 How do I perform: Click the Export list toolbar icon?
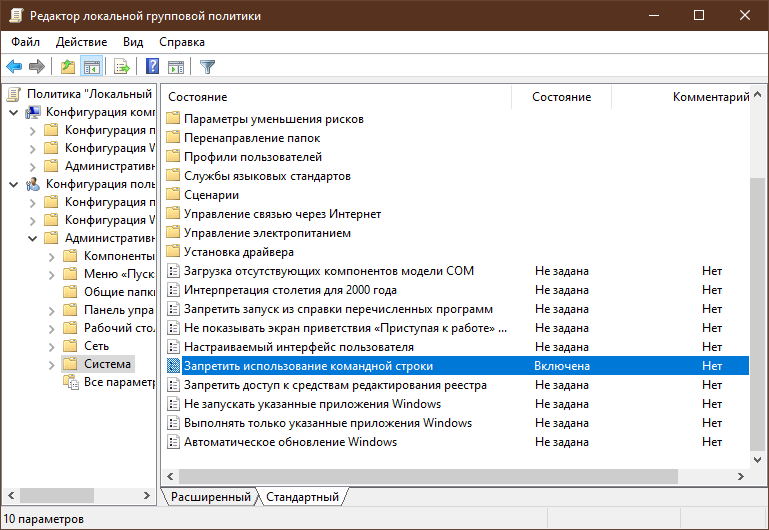click(x=121, y=66)
